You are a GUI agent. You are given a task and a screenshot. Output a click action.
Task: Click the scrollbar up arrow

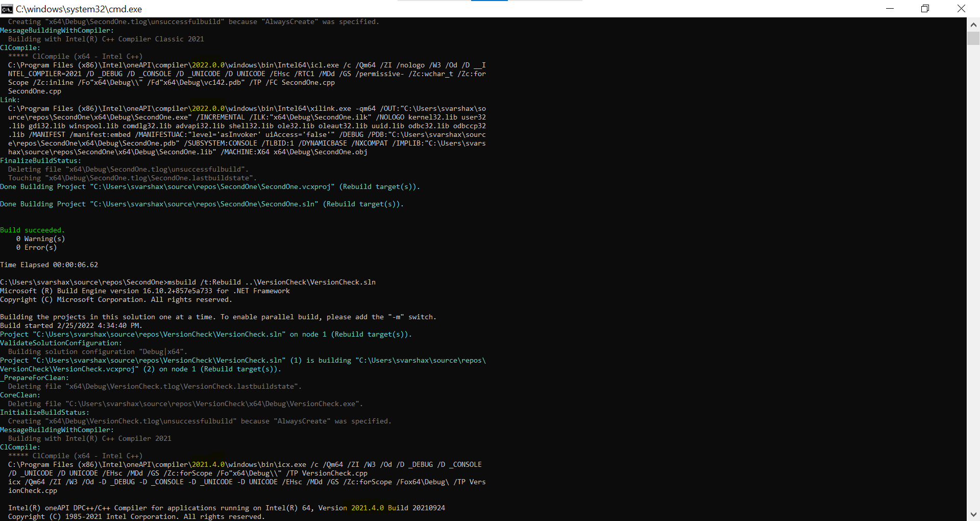973,23
